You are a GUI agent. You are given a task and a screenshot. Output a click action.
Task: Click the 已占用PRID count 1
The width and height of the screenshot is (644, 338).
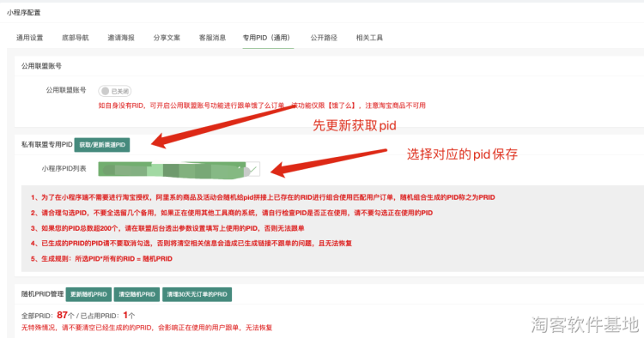click(125, 315)
